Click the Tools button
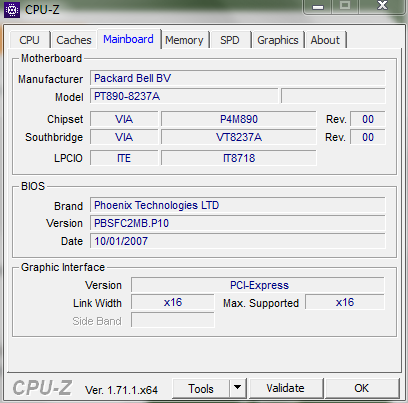The height and width of the screenshot is (403, 408). pos(201,388)
